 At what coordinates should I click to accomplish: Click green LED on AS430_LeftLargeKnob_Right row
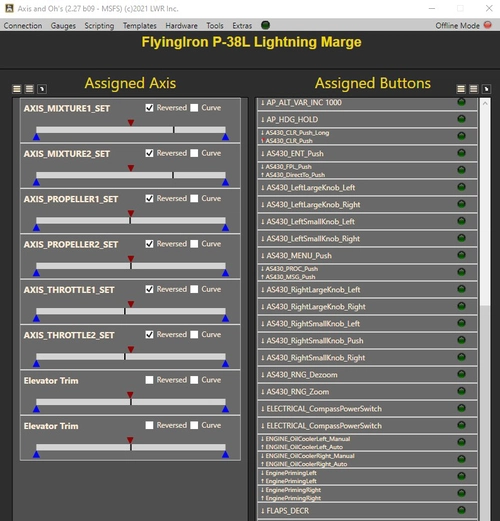461,204
